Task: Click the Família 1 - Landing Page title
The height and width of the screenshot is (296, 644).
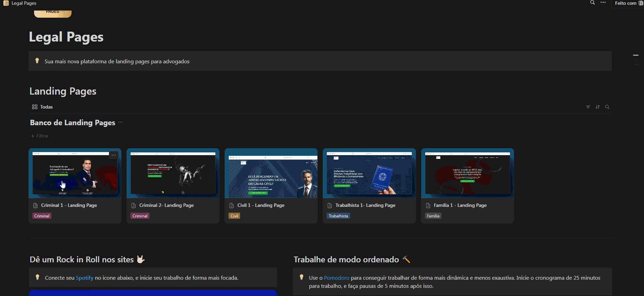Action: (x=460, y=205)
